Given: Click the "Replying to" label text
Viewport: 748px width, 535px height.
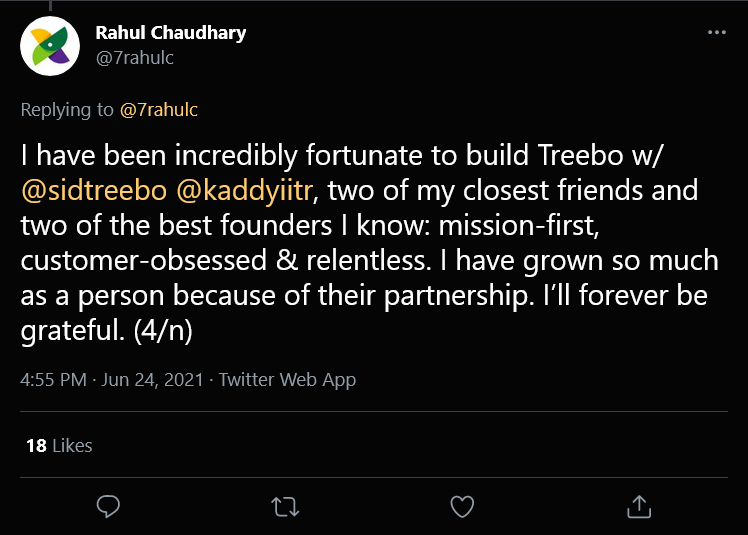Looking at the screenshot, I should click(x=68, y=110).
